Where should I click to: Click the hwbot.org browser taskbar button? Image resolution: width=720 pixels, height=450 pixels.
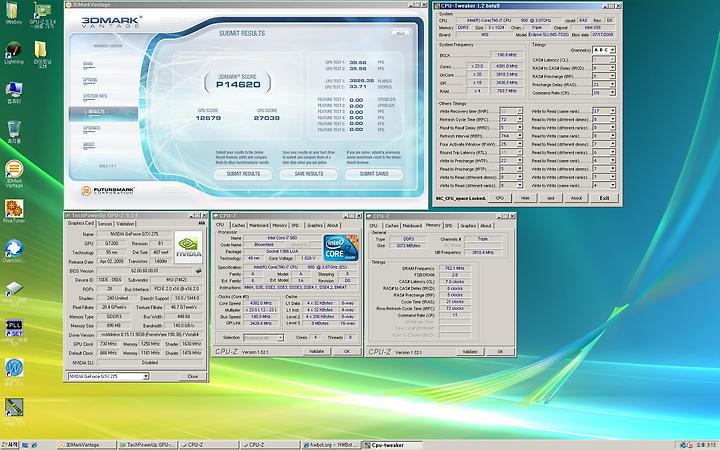(x=332, y=445)
